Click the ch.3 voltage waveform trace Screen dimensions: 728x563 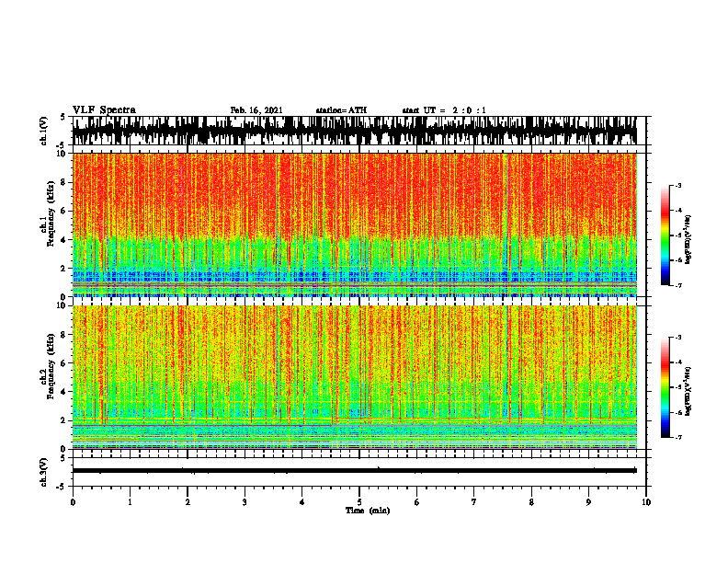(x=355, y=471)
